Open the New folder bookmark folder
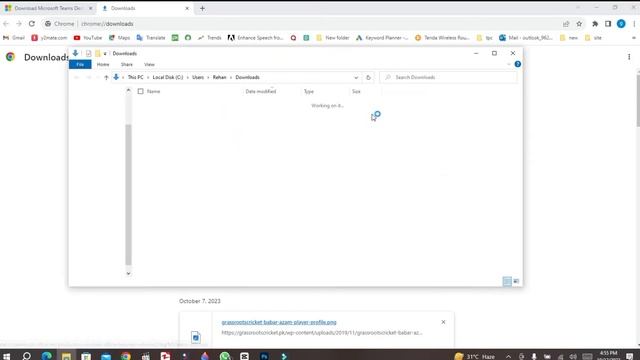Image resolution: width=640 pixels, height=360 pixels. click(333, 38)
